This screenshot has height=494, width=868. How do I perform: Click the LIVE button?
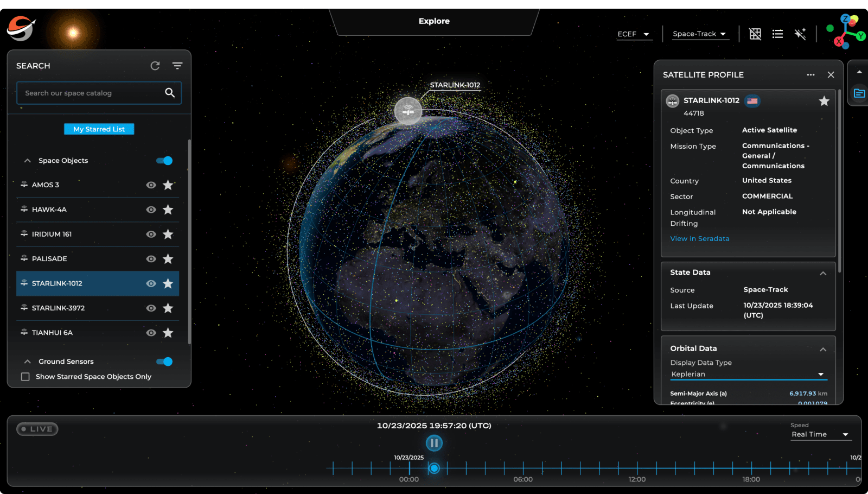click(37, 429)
